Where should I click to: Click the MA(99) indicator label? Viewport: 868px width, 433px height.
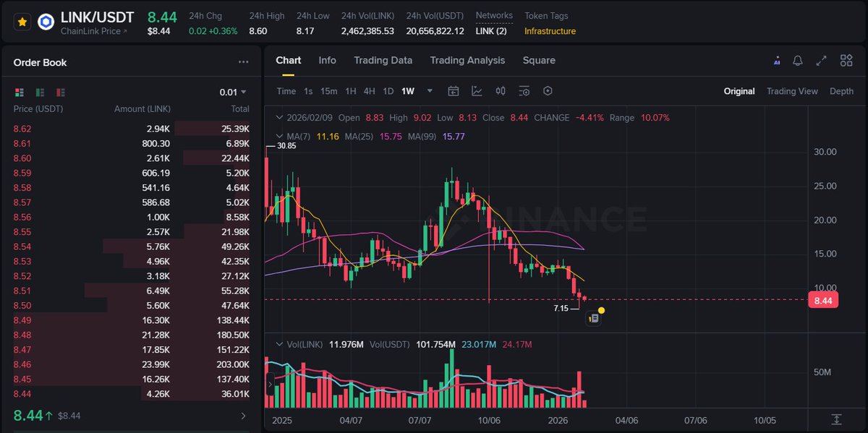point(422,137)
